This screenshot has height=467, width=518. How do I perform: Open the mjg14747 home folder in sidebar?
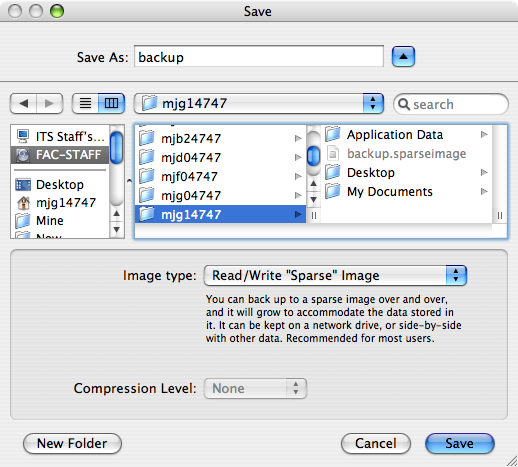pos(60,203)
